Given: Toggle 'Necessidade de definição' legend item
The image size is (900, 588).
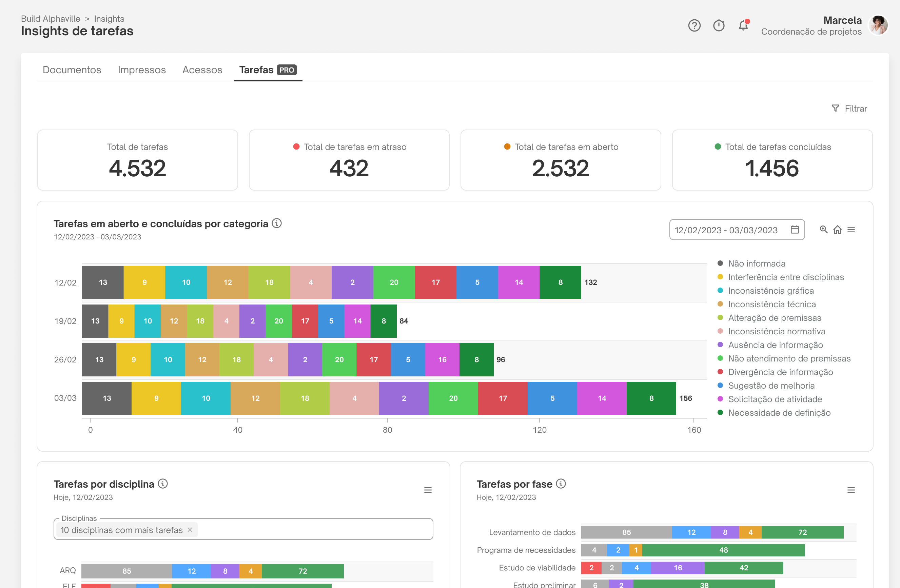Looking at the screenshot, I should pyautogui.click(x=774, y=413).
